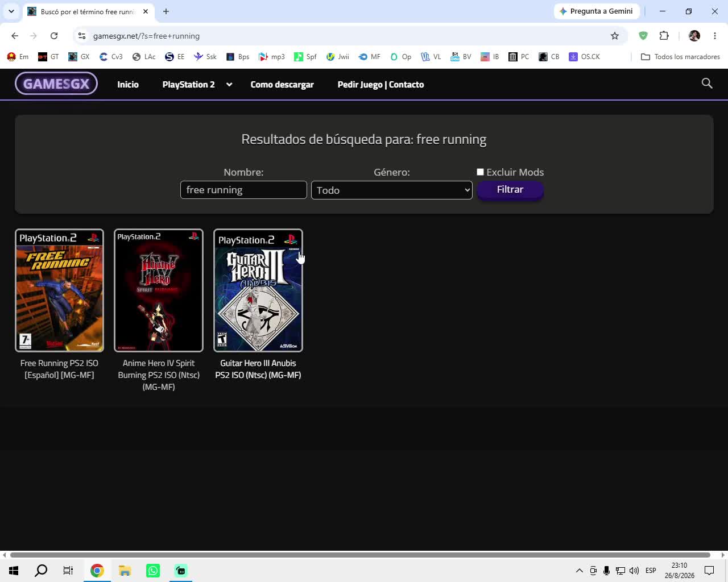
Task: Click the Nombre field containing free running
Action: click(x=243, y=190)
